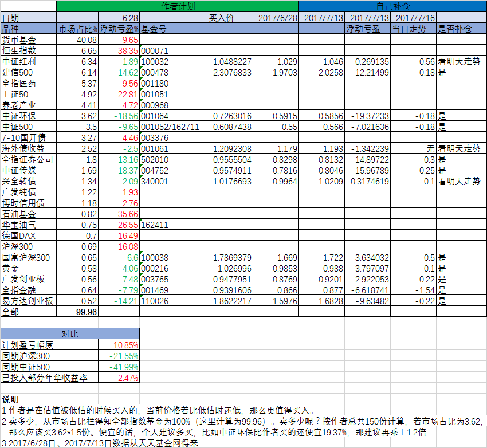Click the 10.85% 计划盈亏幅度 value
The height and width of the screenshot is (448, 487).
tap(119, 345)
